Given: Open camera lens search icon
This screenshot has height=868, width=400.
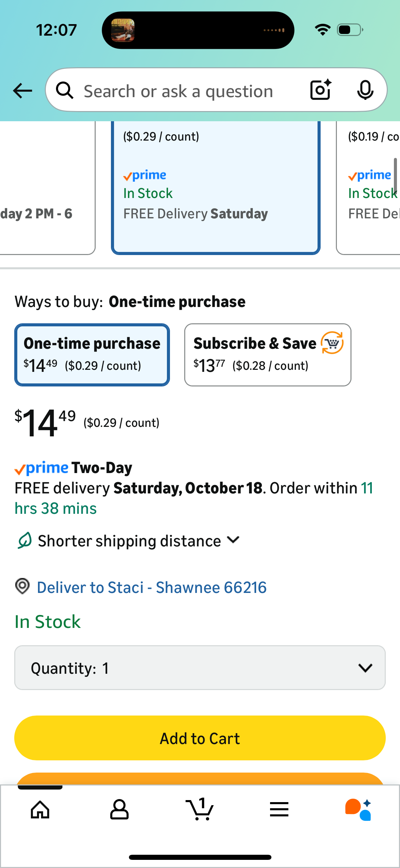Looking at the screenshot, I should click(321, 90).
